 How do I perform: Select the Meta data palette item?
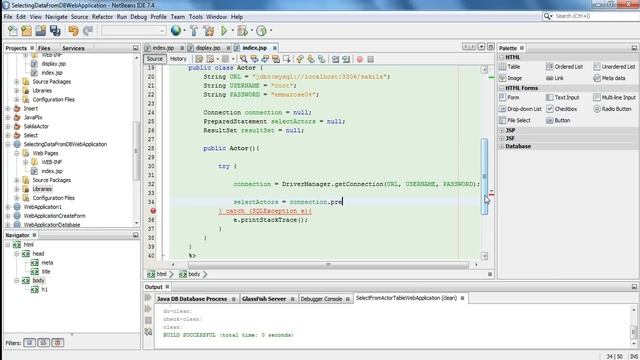[x=609, y=78]
